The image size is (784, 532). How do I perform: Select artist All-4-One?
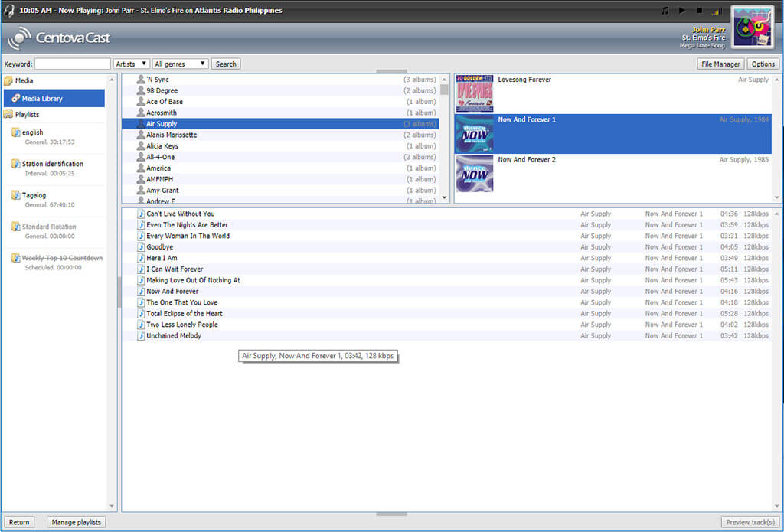pos(280,157)
